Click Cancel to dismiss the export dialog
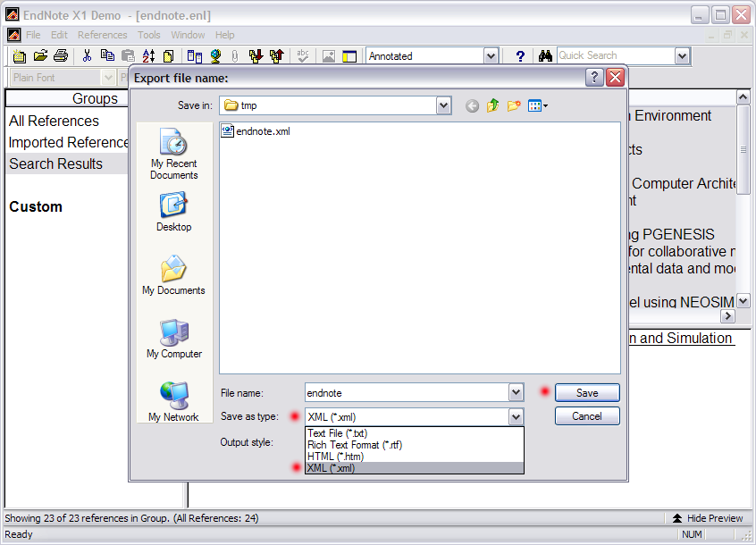 (x=586, y=416)
